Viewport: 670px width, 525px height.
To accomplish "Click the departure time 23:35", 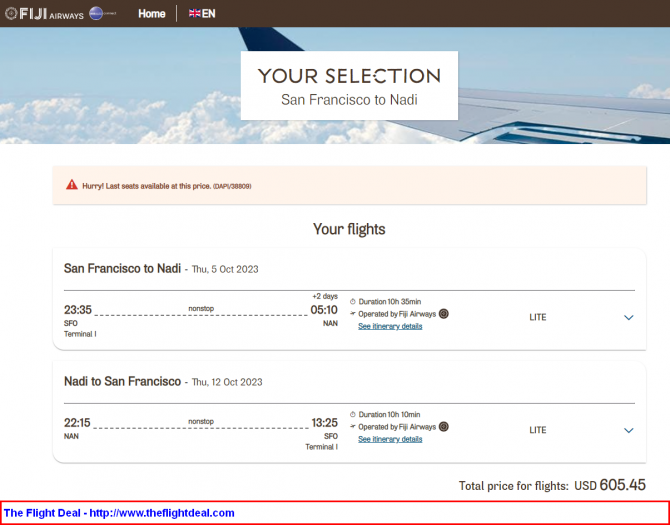I will point(78,310).
